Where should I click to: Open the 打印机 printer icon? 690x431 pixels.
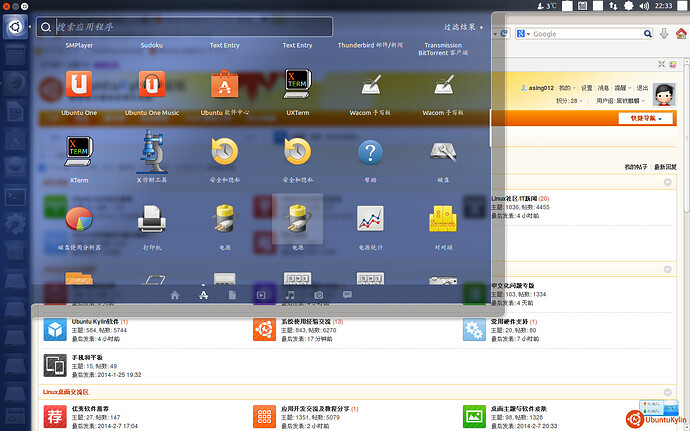point(152,219)
